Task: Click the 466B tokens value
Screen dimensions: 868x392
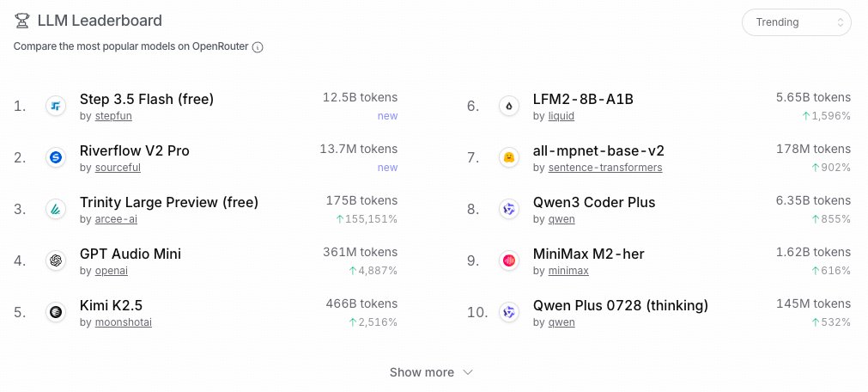Action: pos(361,303)
